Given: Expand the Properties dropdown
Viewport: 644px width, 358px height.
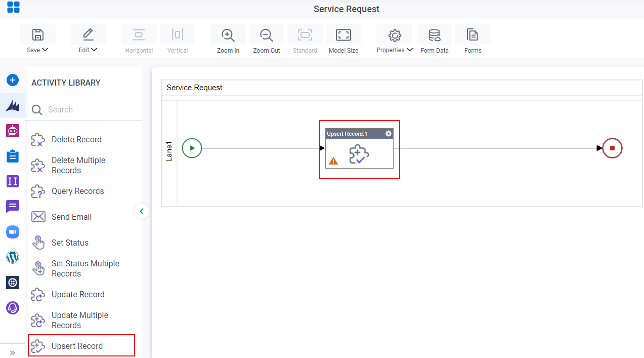Looking at the screenshot, I should pyautogui.click(x=410, y=50).
